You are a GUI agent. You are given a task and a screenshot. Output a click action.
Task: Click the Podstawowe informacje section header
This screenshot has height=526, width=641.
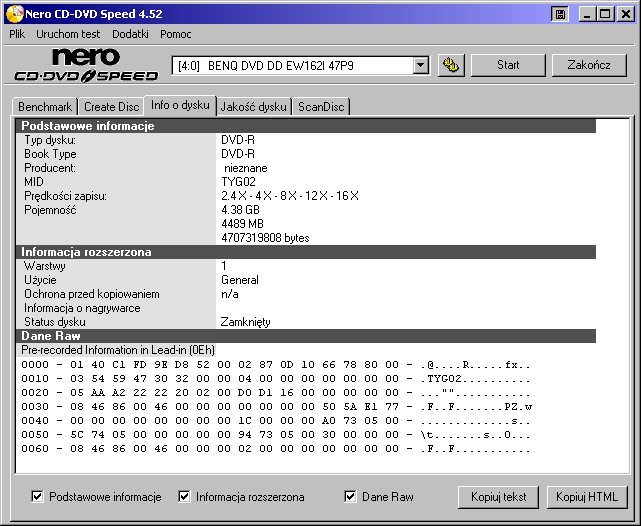coord(306,126)
